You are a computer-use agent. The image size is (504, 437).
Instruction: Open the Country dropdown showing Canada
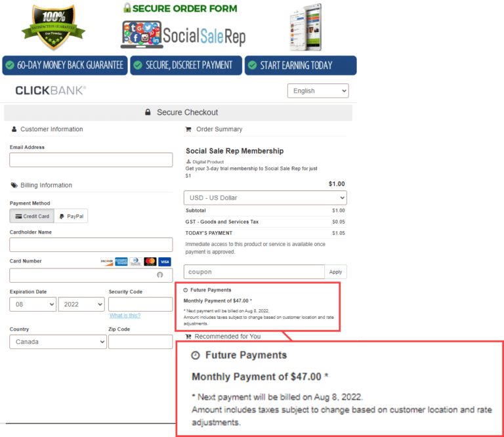[x=58, y=342]
